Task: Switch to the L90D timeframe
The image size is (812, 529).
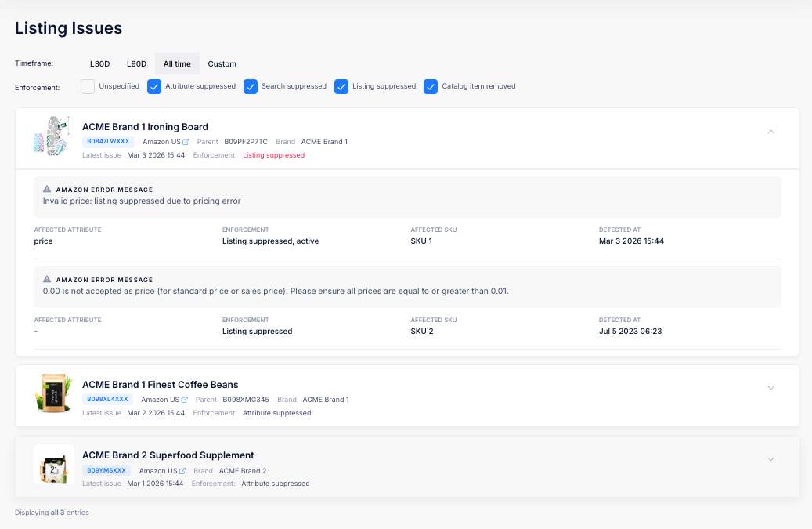Action: coord(136,63)
